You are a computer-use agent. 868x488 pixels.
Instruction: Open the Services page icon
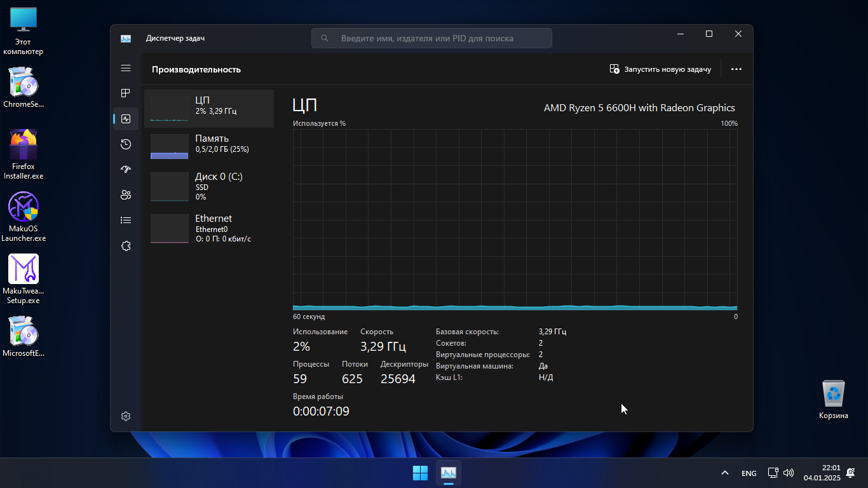[x=126, y=246]
